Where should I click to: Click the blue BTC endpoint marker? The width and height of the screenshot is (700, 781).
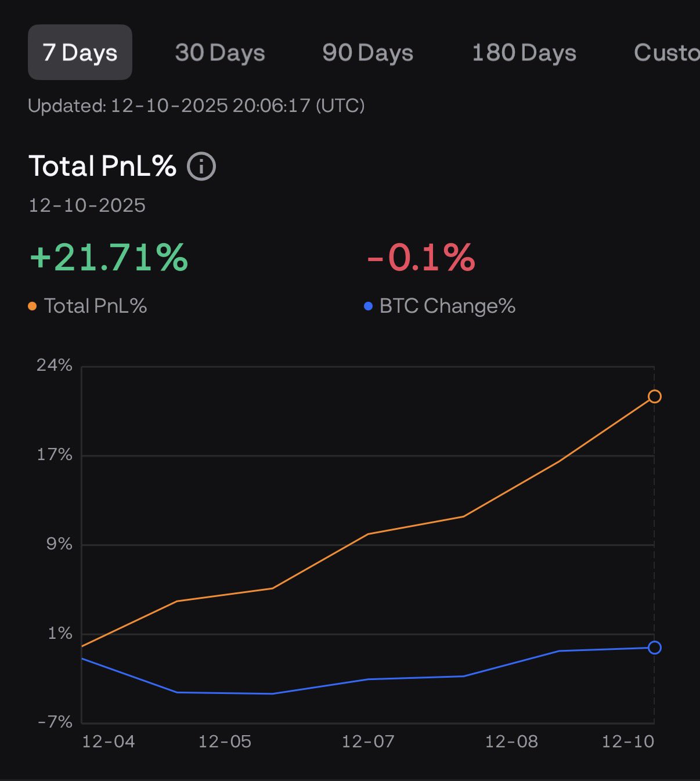pos(654,648)
